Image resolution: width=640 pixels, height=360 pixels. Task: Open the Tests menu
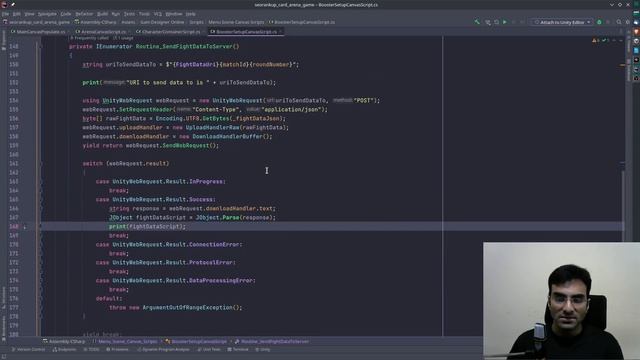[x=129, y=14]
